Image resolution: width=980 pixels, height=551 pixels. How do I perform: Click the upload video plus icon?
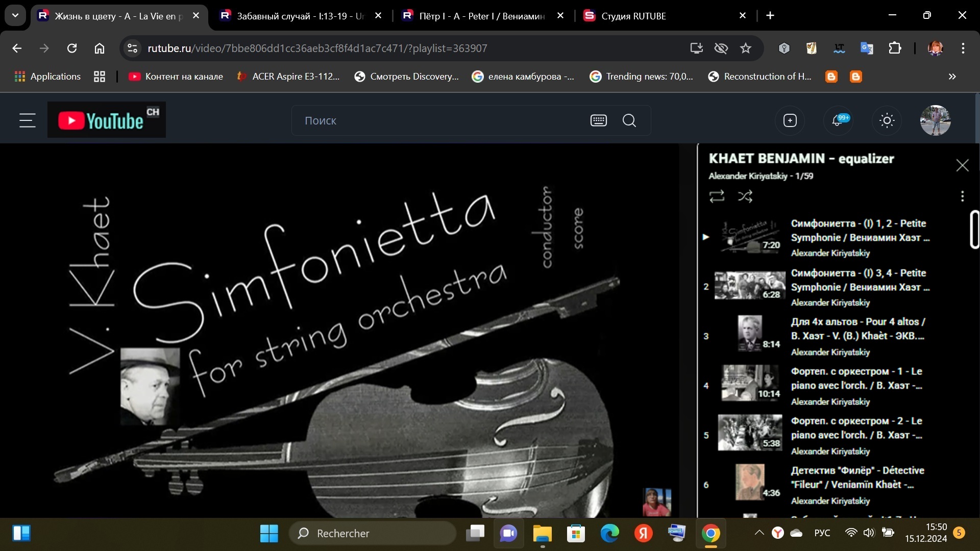(x=790, y=120)
